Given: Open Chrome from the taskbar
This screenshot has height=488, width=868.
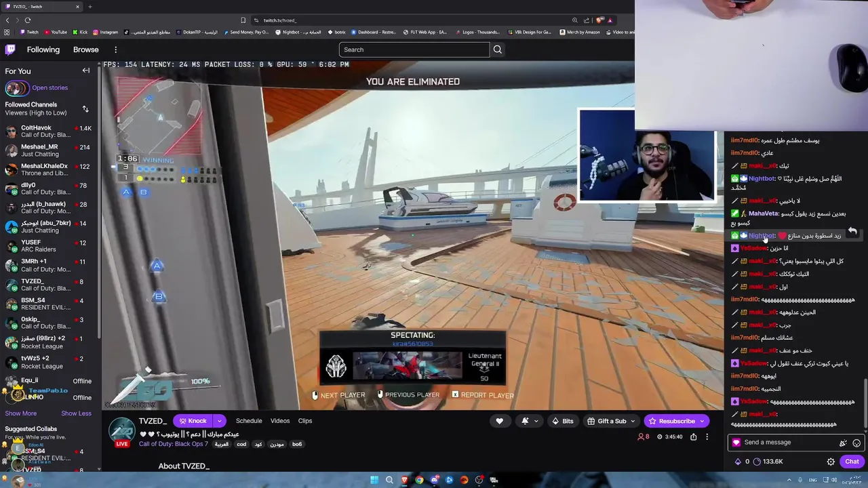Looking at the screenshot, I should [x=420, y=480].
